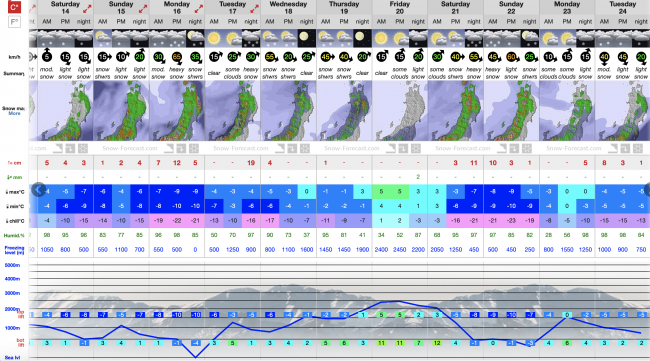
Task: Click download arrow icon below Monday 16 map
Action: pos(181,148)
